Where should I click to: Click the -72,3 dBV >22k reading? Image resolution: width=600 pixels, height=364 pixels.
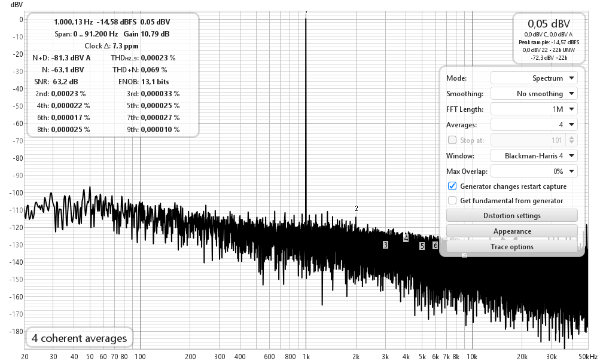click(549, 58)
